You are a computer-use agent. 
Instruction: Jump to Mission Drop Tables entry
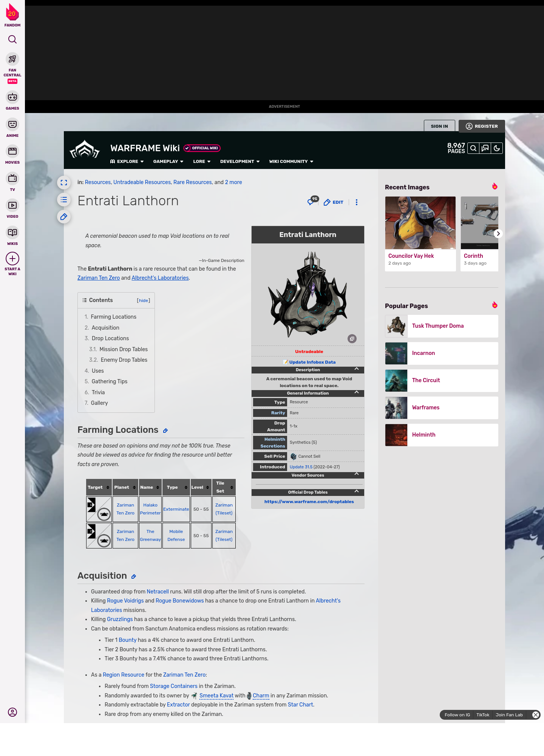pyautogui.click(x=124, y=349)
